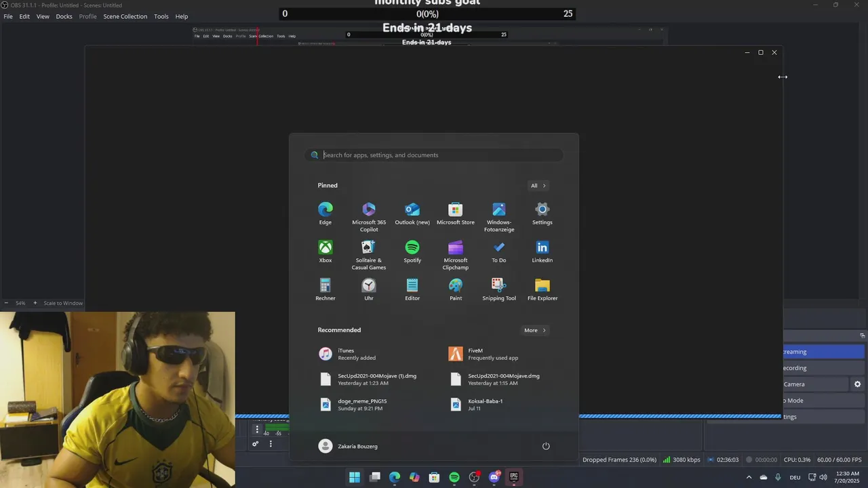Open Editor notepad app

click(412, 289)
